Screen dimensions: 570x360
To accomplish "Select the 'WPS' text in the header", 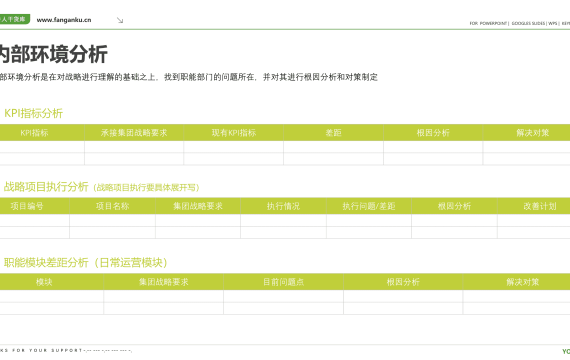I will 553,23.
